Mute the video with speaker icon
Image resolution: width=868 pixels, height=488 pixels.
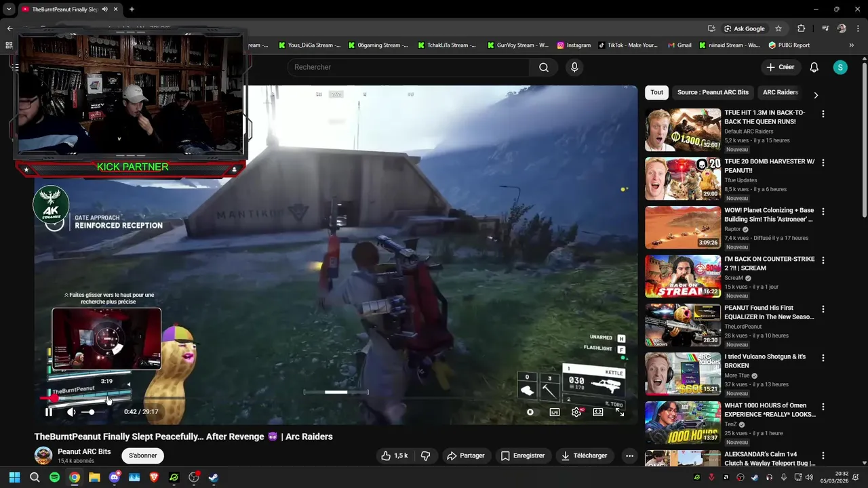point(71,412)
